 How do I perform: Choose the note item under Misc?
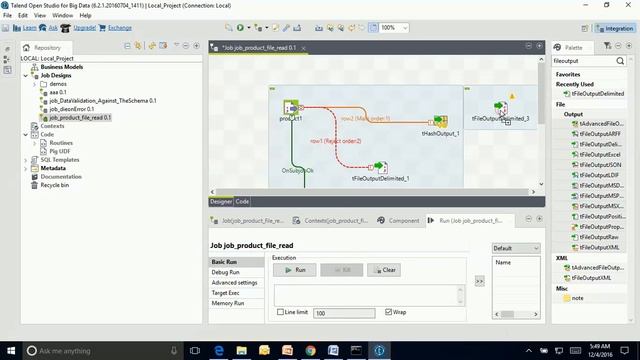point(573,298)
